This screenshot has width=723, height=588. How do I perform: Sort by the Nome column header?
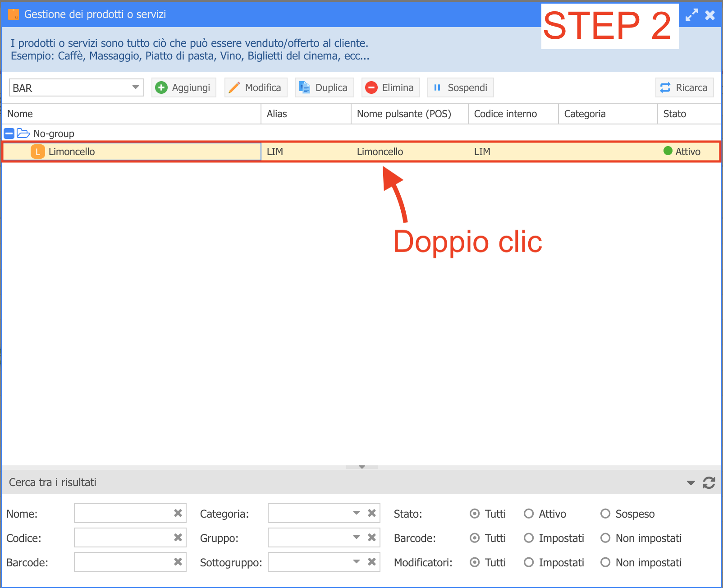click(132, 114)
